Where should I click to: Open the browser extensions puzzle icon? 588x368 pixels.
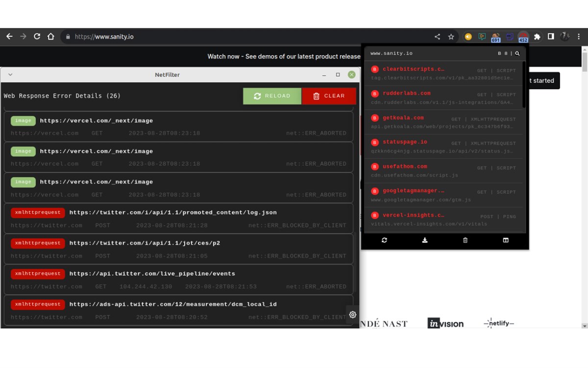point(537,36)
